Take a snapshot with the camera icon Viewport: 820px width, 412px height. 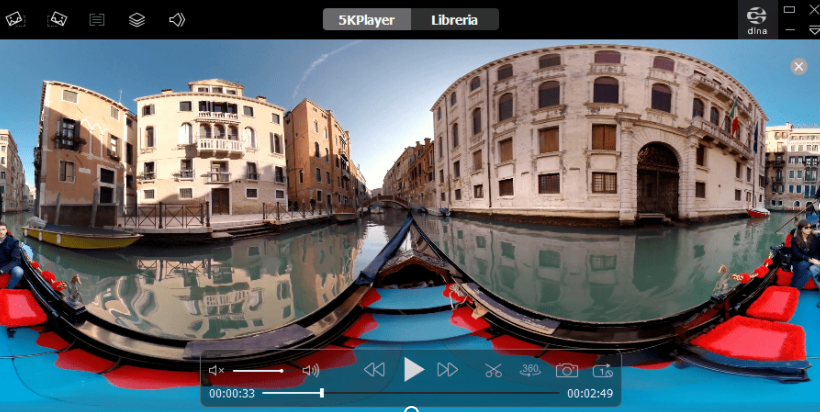[x=566, y=371]
